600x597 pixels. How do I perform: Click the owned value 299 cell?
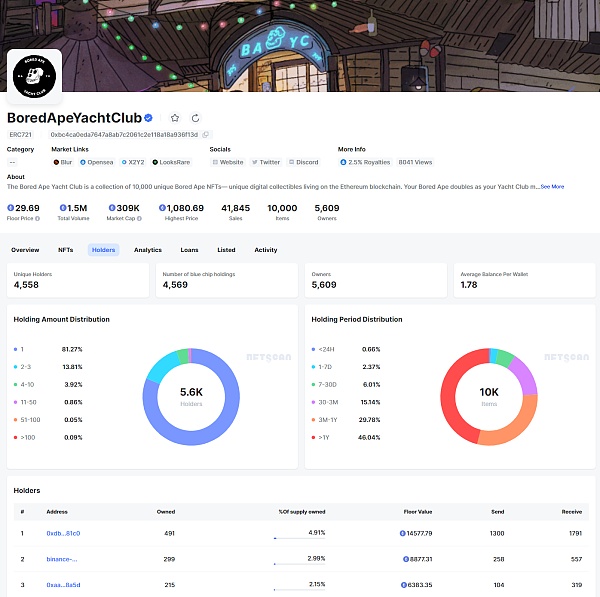point(169,559)
